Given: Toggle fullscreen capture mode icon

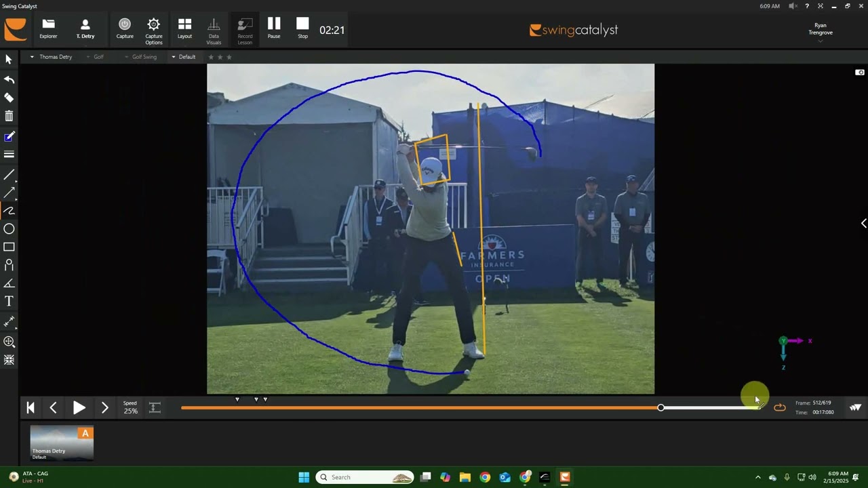Looking at the screenshot, I should [x=821, y=6].
